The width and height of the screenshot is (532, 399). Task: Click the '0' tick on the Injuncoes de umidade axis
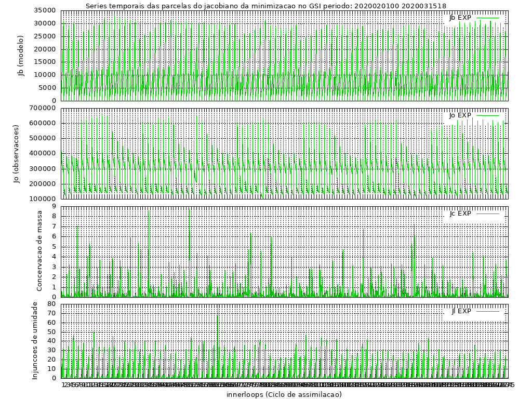54,378
